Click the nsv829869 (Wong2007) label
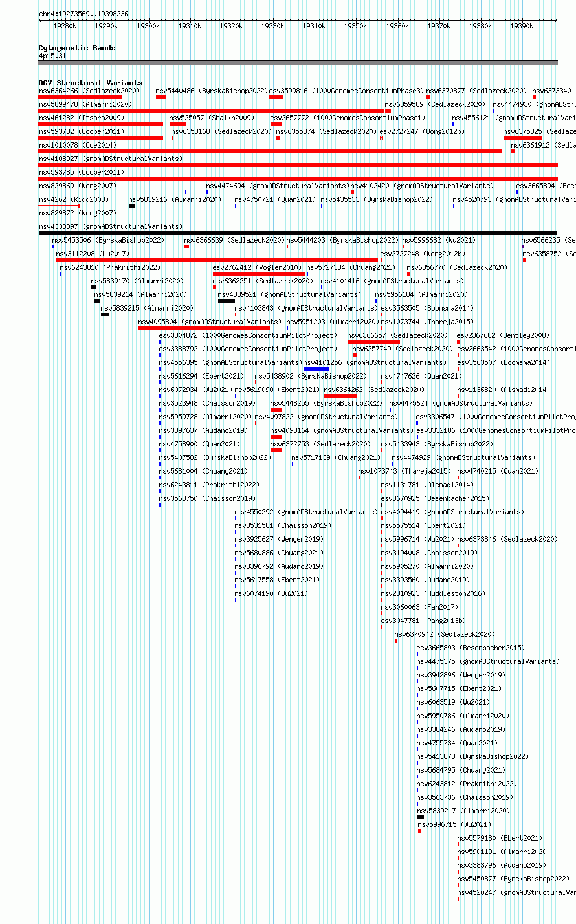Screen dimensions: 576x924 78,186
